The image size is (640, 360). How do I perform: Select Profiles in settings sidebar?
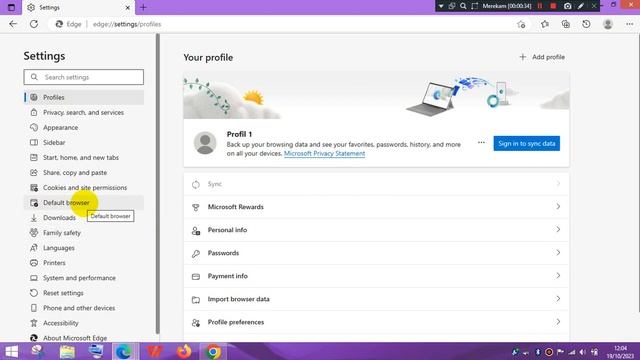[84, 97]
